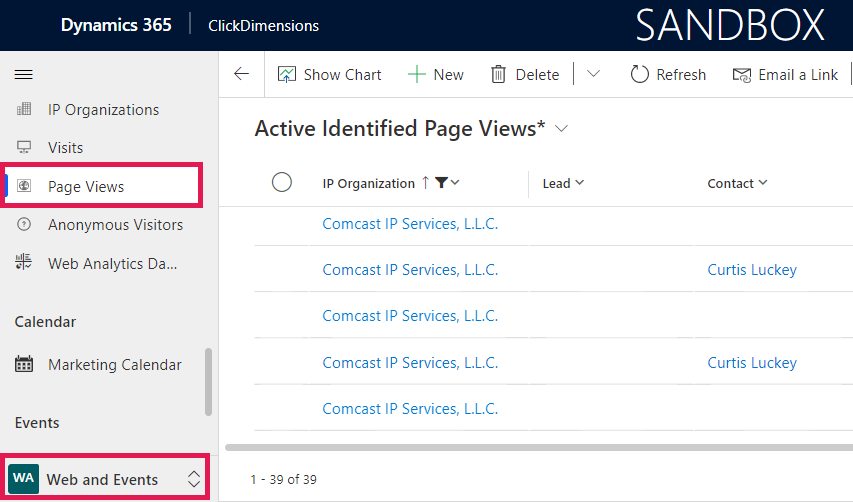Click the IP Organization sort arrow
This screenshot has width=853, height=502.
click(x=425, y=183)
